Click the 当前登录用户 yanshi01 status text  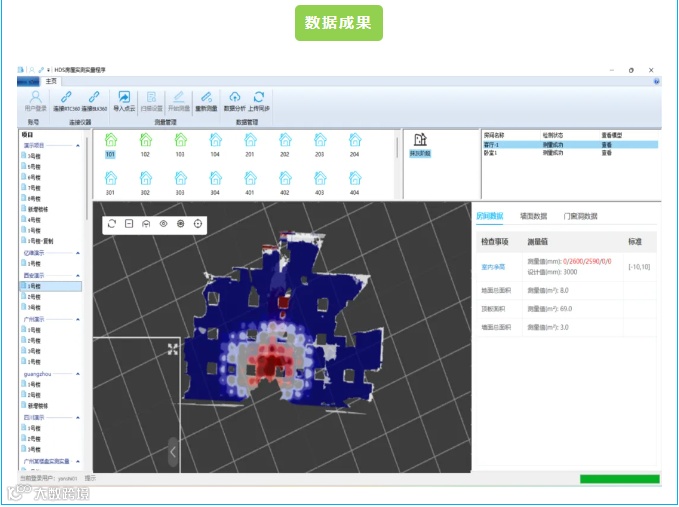click(48, 478)
